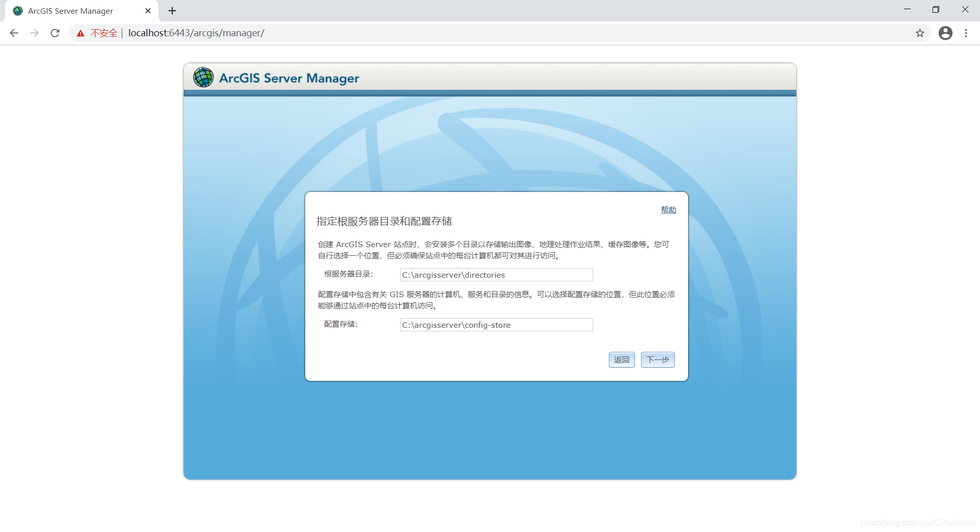Click the red not-secure warning triangle
980x532 pixels.
81,33
